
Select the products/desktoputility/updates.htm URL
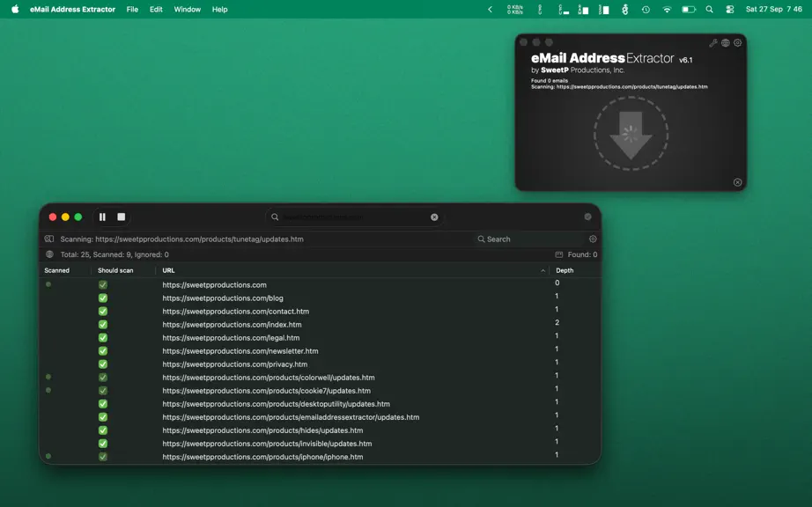click(x=276, y=403)
